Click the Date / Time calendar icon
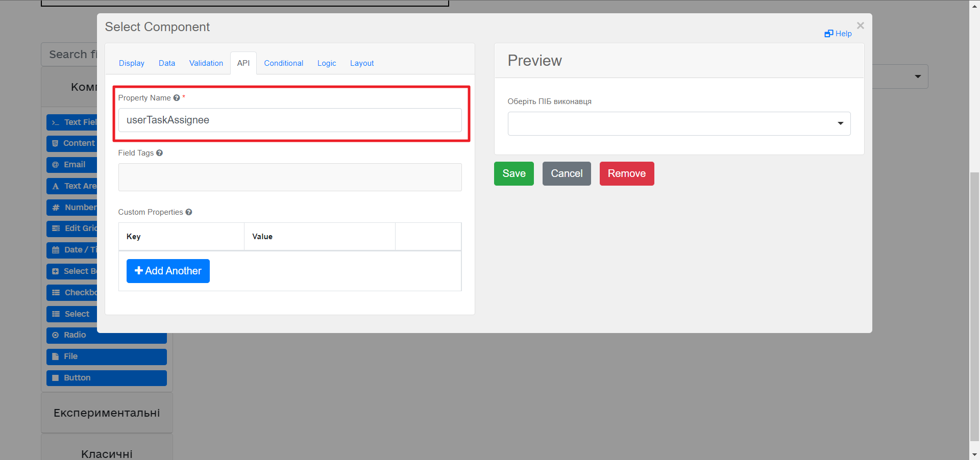Image resolution: width=980 pixels, height=460 pixels. pyautogui.click(x=56, y=250)
